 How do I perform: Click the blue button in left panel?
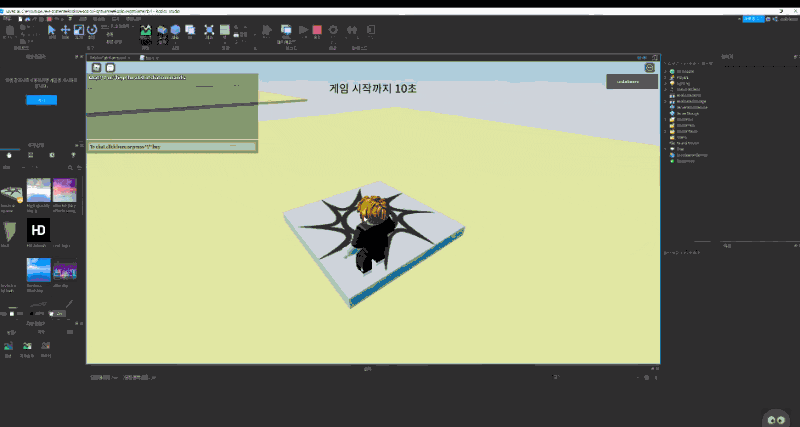(42, 100)
